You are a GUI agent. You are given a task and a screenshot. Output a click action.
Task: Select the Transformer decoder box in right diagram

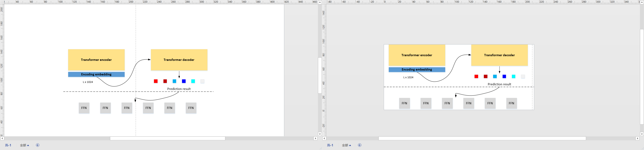click(499, 55)
